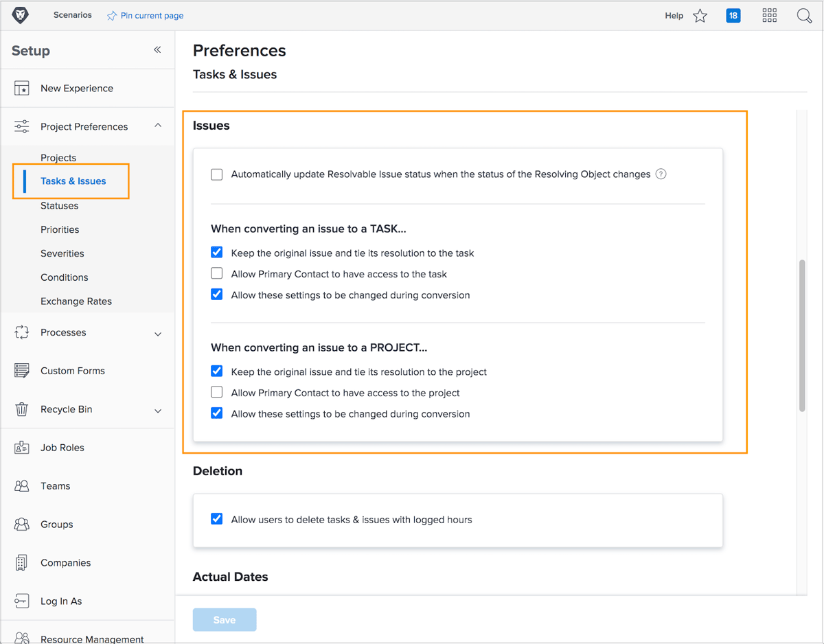Collapse the Setup sidebar with double-chevron
Image resolution: width=824 pixels, height=644 pixels.
coord(157,49)
